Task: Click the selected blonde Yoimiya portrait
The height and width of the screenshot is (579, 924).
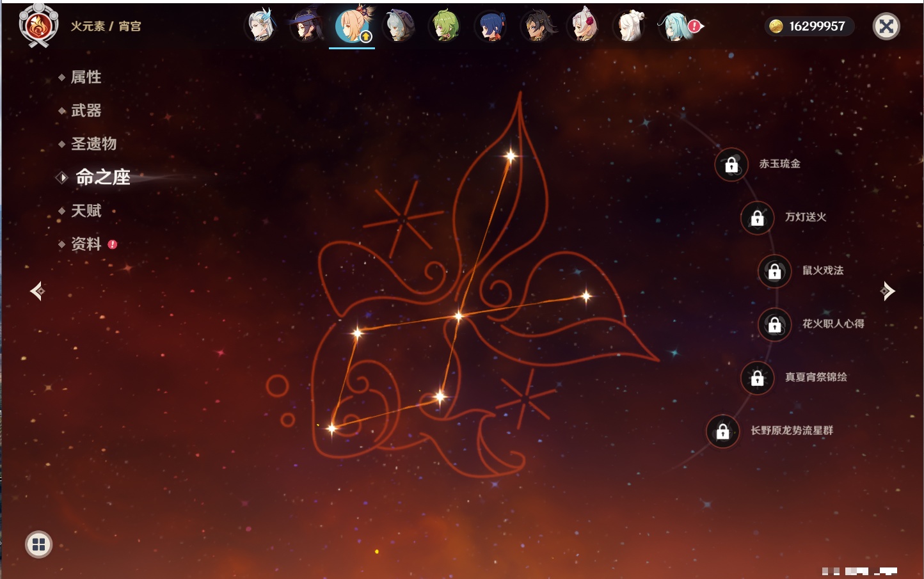Action: [x=352, y=26]
